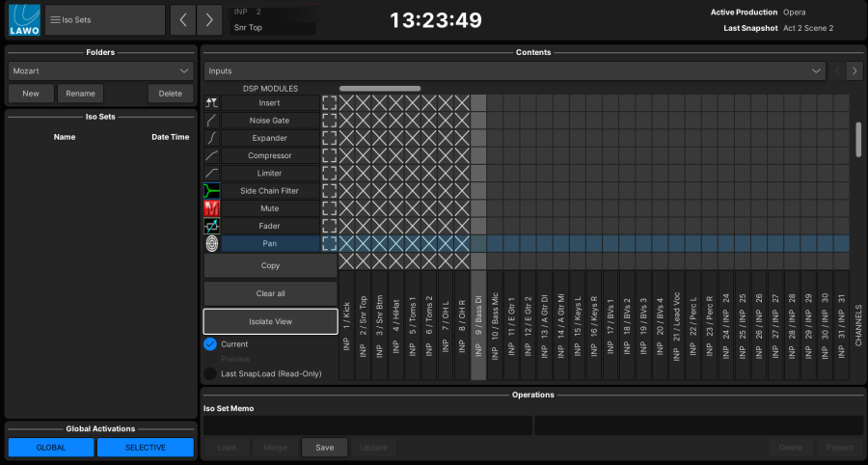Click Save in the Operations panel

coord(324,448)
